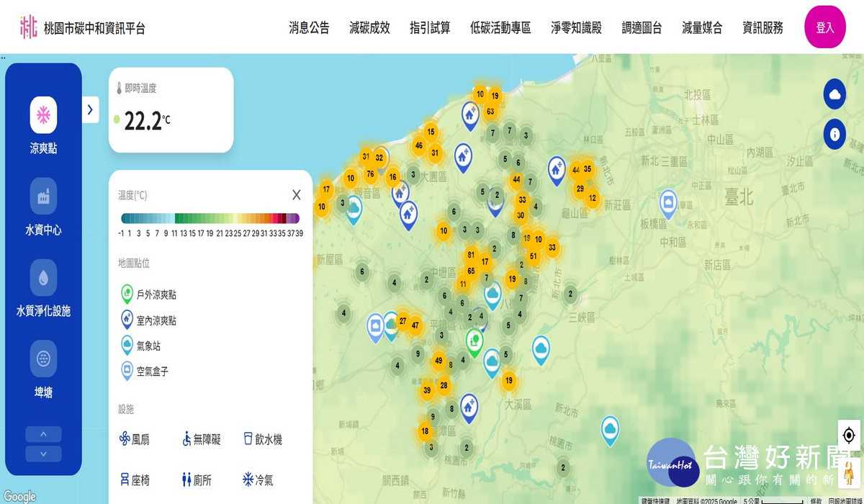Open the 消息公告 menu item

(308, 27)
